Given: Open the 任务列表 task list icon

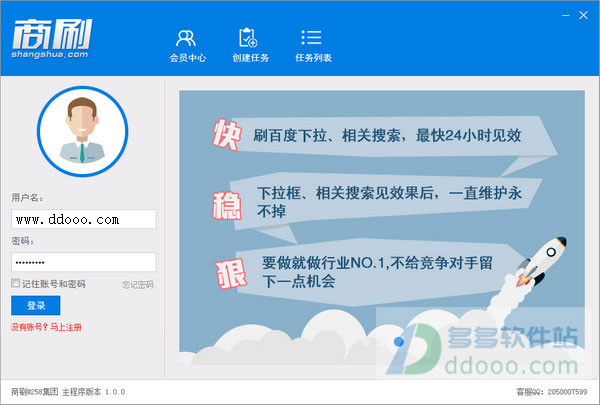Looking at the screenshot, I should click(313, 46).
